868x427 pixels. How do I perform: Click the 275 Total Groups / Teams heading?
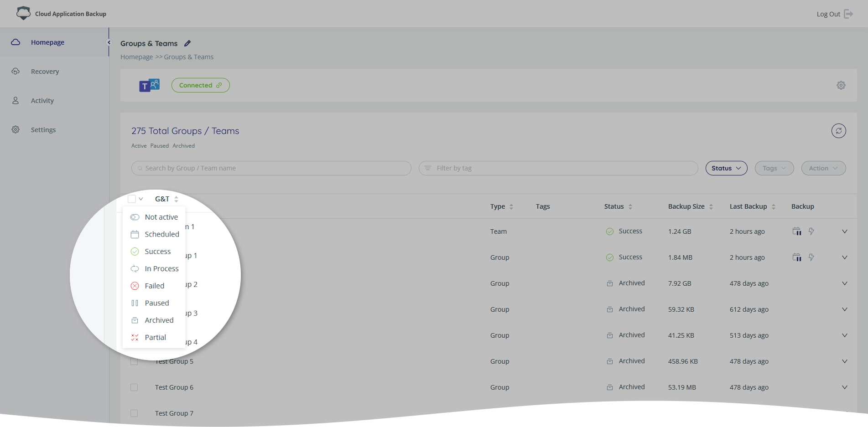point(185,131)
